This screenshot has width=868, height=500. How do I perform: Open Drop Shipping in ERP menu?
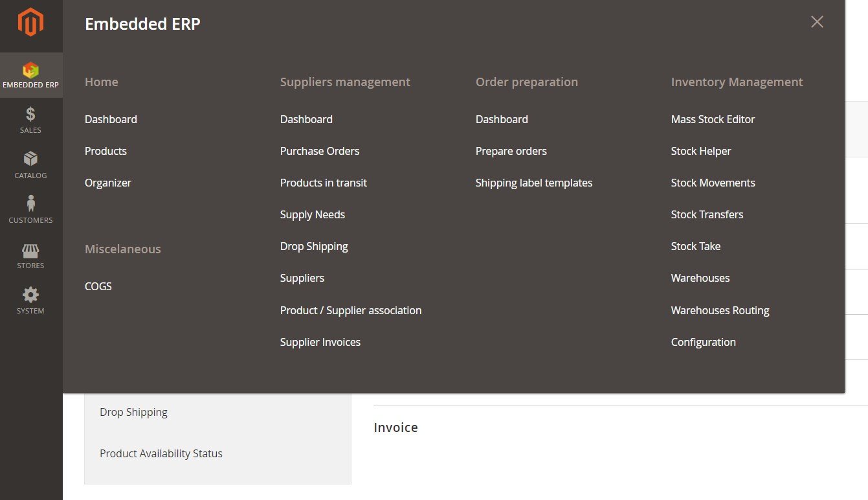click(314, 246)
